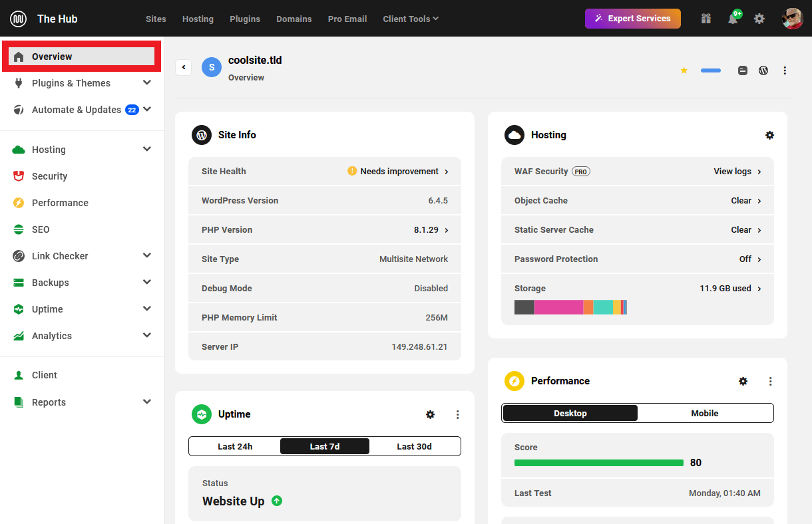Click View logs for WAF Security
This screenshot has width=812, height=524.
click(737, 172)
